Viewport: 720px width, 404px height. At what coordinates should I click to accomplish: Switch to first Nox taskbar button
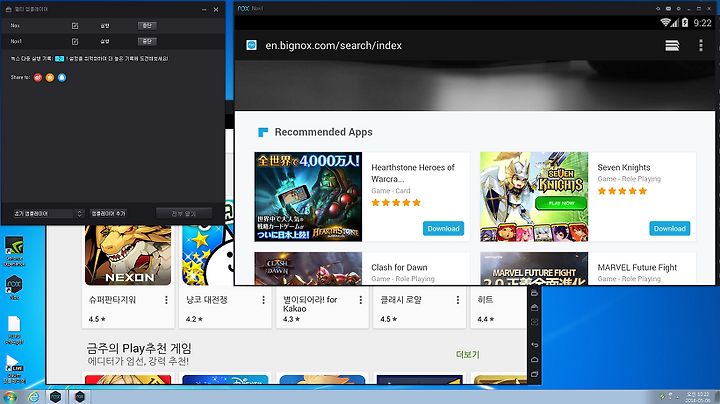coord(56,397)
